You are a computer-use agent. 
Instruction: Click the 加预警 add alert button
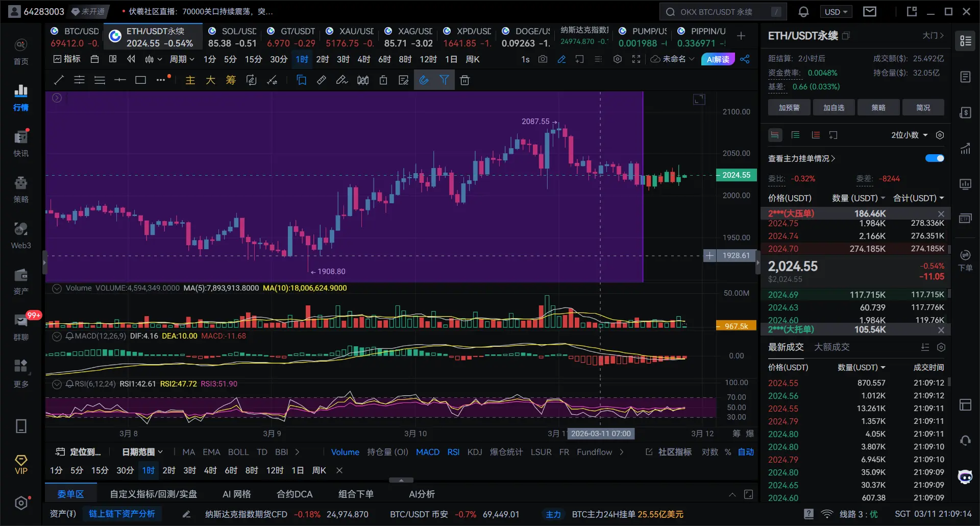point(789,108)
